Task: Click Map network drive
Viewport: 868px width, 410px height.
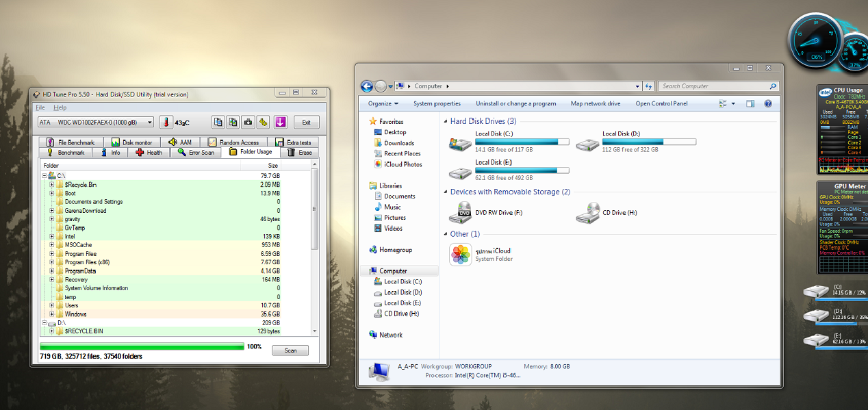Action: pyautogui.click(x=596, y=103)
